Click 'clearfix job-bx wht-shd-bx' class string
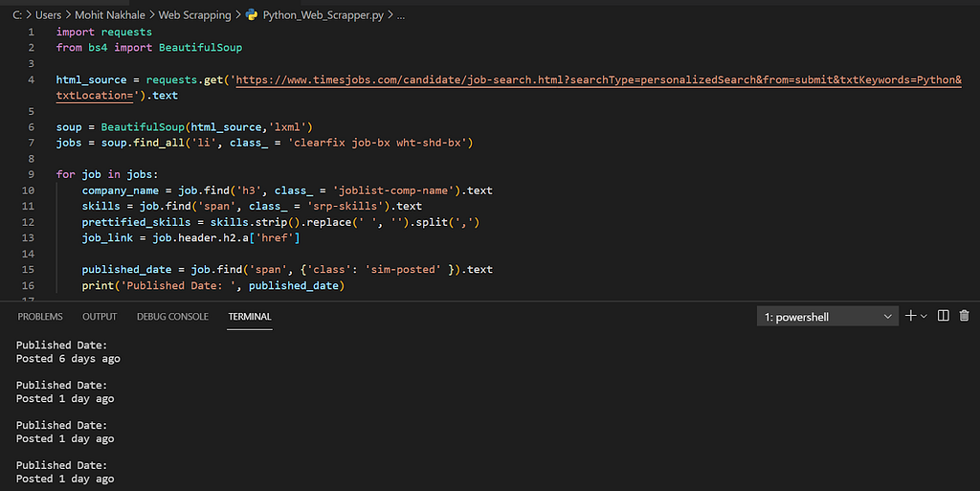980x491 pixels. pyautogui.click(x=377, y=143)
